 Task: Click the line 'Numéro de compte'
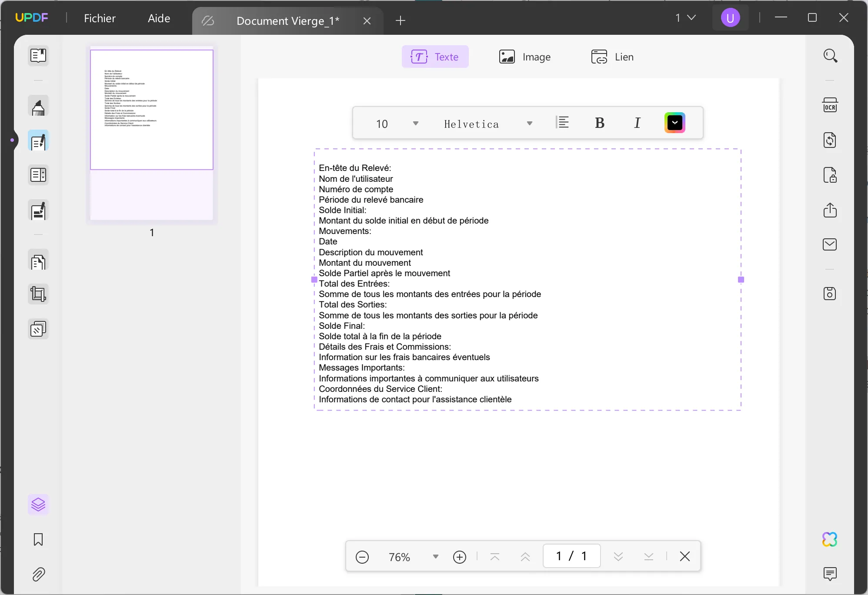point(356,189)
